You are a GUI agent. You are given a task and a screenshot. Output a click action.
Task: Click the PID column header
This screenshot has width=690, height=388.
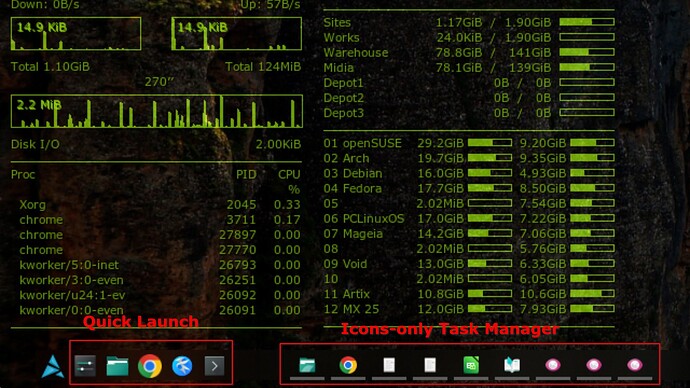pos(246,175)
